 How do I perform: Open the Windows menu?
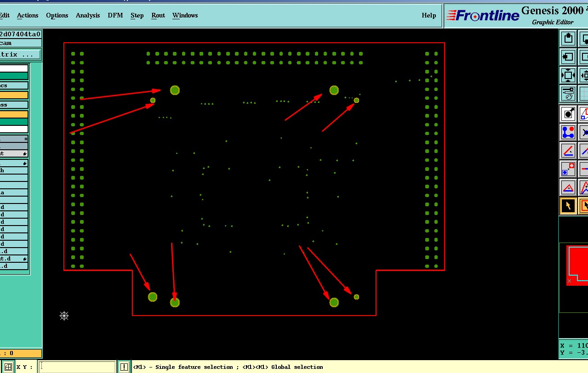click(x=185, y=15)
